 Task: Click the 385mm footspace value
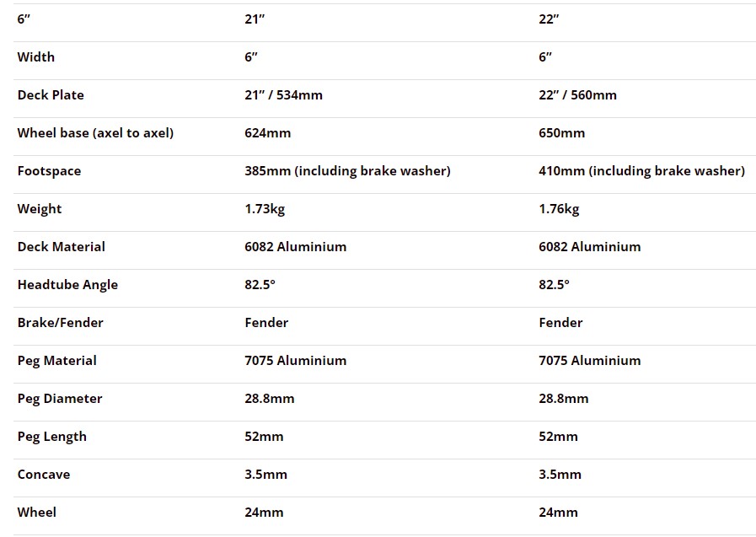(347, 171)
